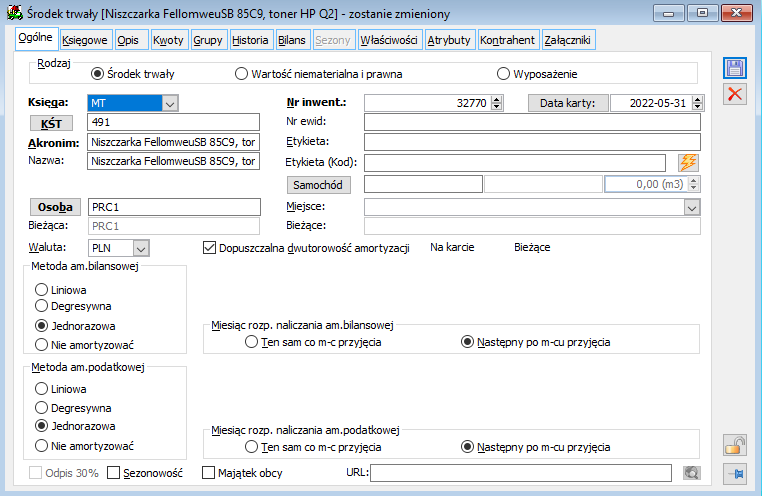The height and width of the screenshot is (496, 762).
Task: Open the Załączniki tab
Action: coord(568,40)
